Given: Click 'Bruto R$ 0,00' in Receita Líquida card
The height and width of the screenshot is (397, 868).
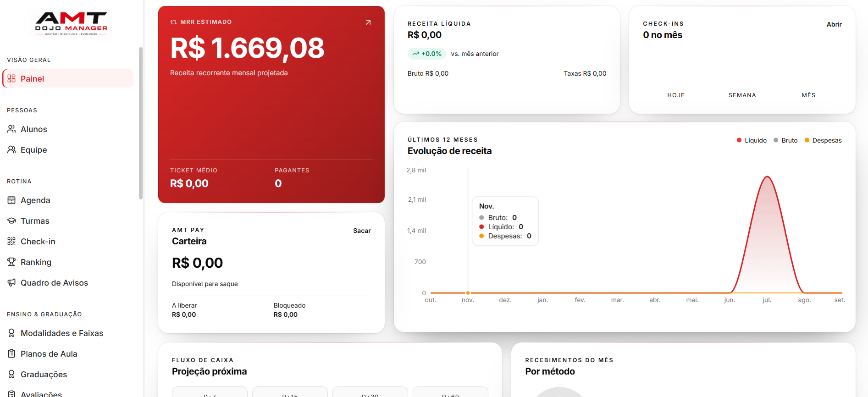Looking at the screenshot, I should (428, 73).
